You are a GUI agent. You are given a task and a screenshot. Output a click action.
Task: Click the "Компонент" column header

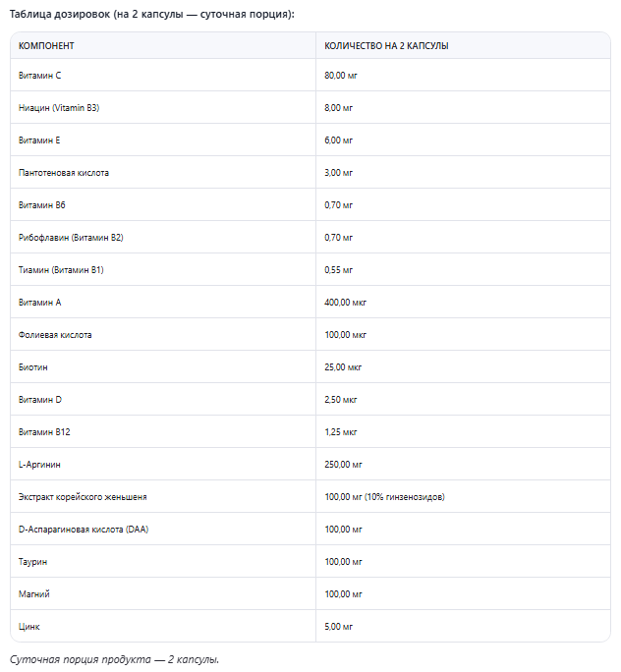[x=46, y=46]
